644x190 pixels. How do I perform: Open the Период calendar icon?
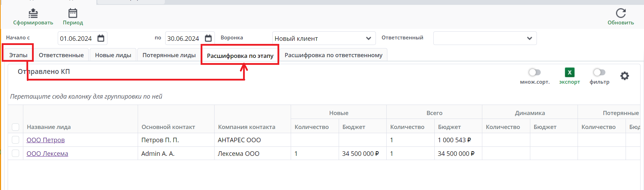[73, 13]
